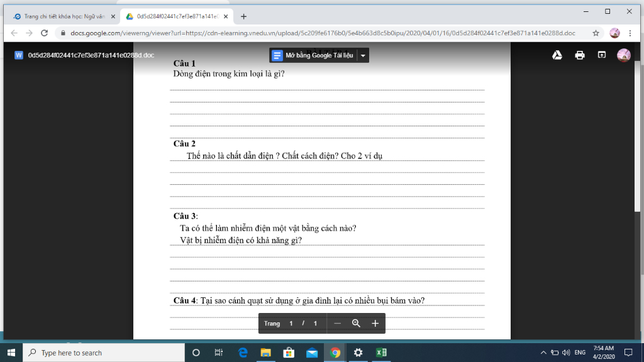The width and height of the screenshot is (644, 362).
Task: Add the document to Google Drive
Action: [x=557, y=55]
